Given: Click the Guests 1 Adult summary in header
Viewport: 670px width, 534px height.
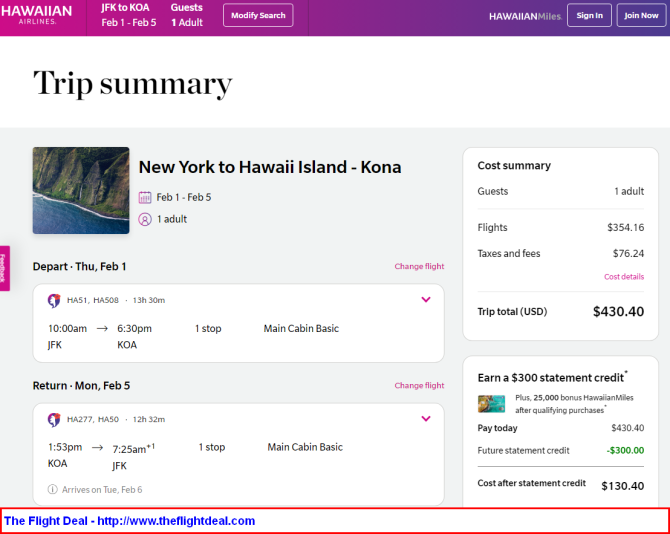Looking at the screenshot, I should click(x=187, y=15).
